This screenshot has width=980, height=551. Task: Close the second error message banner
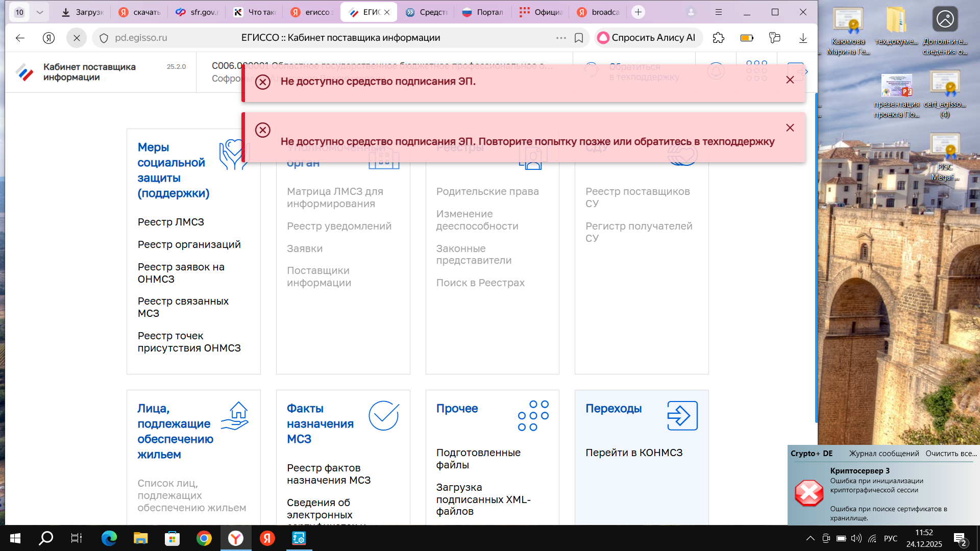(790, 128)
